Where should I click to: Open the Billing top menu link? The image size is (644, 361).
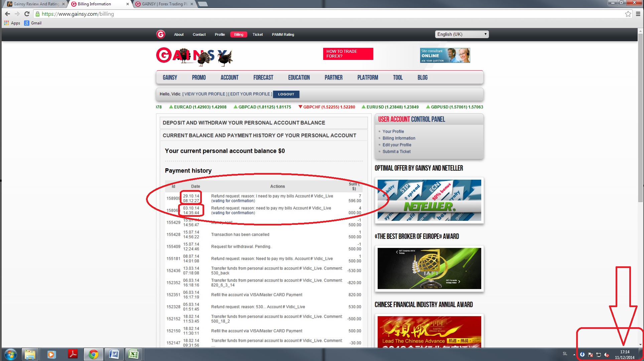(x=239, y=34)
